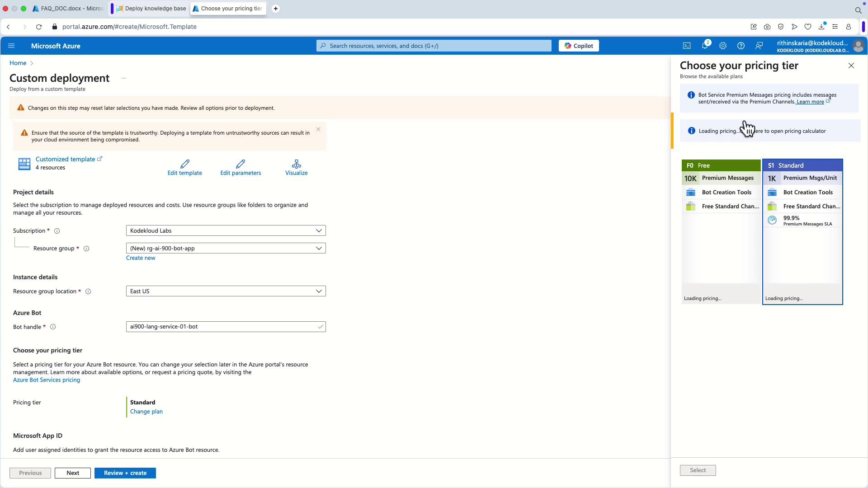Click the Edit template pencil icon
868x488 pixels.
coord(184,164)
